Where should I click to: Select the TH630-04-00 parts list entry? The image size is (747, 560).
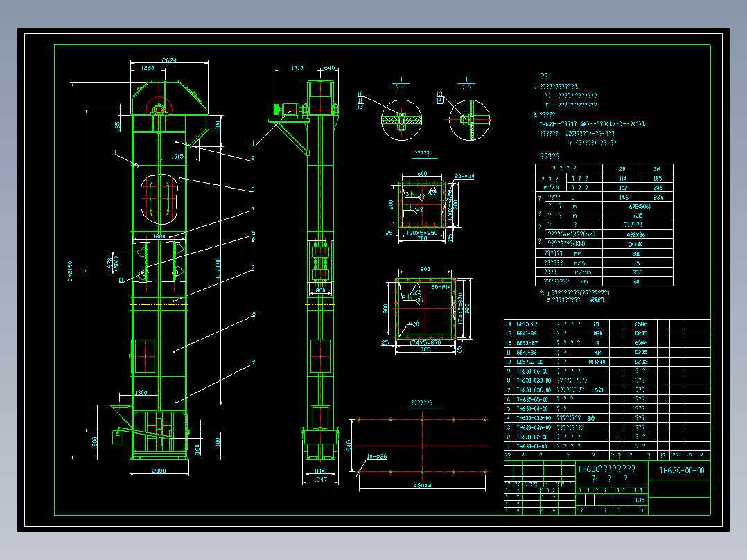point(532,408)
